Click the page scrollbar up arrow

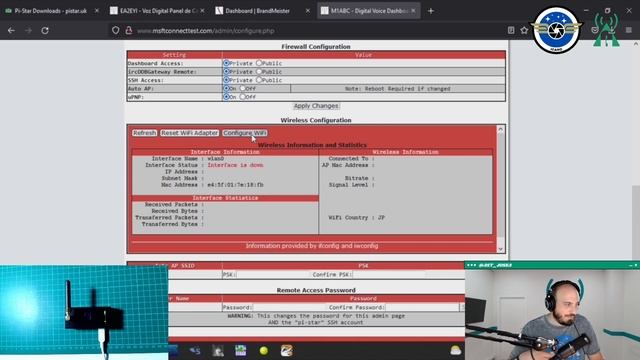pos(636,44)
